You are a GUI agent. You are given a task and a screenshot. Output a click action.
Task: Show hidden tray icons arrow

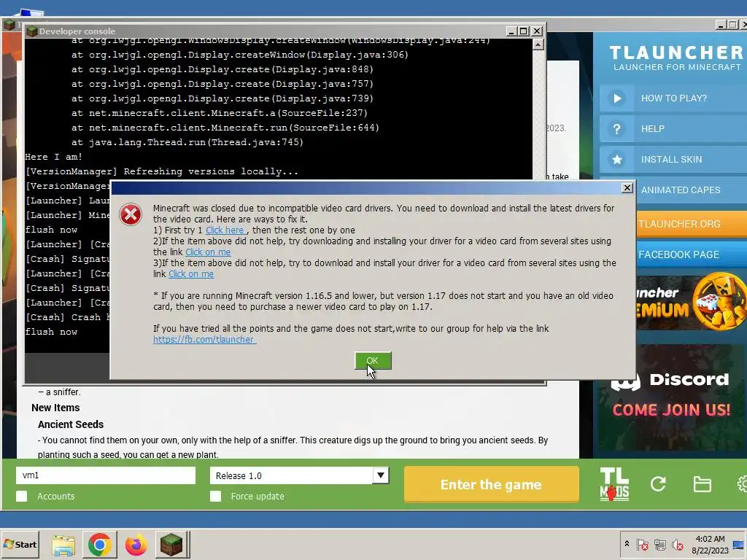tap(627, 544)
